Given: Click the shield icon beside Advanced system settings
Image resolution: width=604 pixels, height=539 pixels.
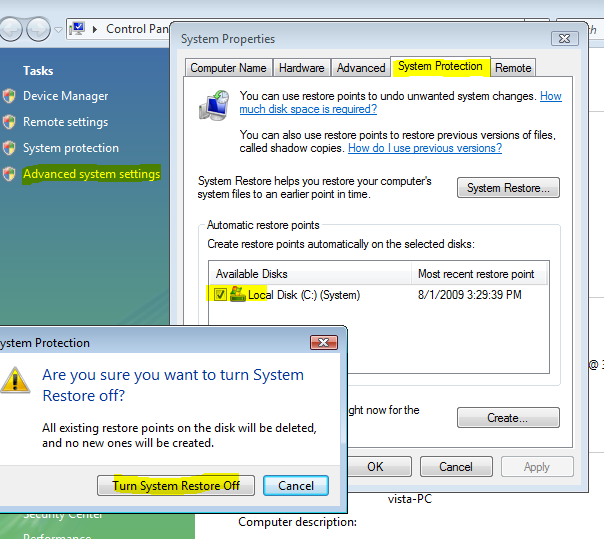Looking at the screenshot, I should (x=9, y=174).
